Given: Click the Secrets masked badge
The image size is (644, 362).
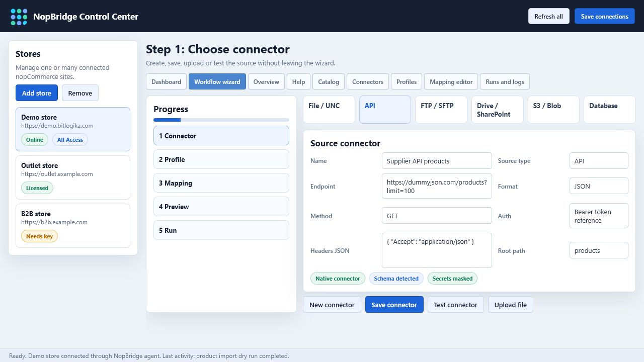Looking at the screenshot, I should 452,279.
